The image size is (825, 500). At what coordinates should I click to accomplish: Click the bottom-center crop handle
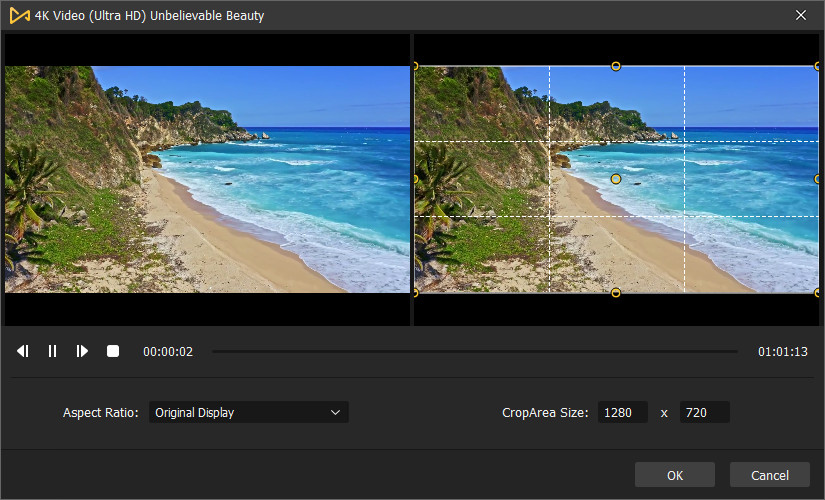point(616,293)
